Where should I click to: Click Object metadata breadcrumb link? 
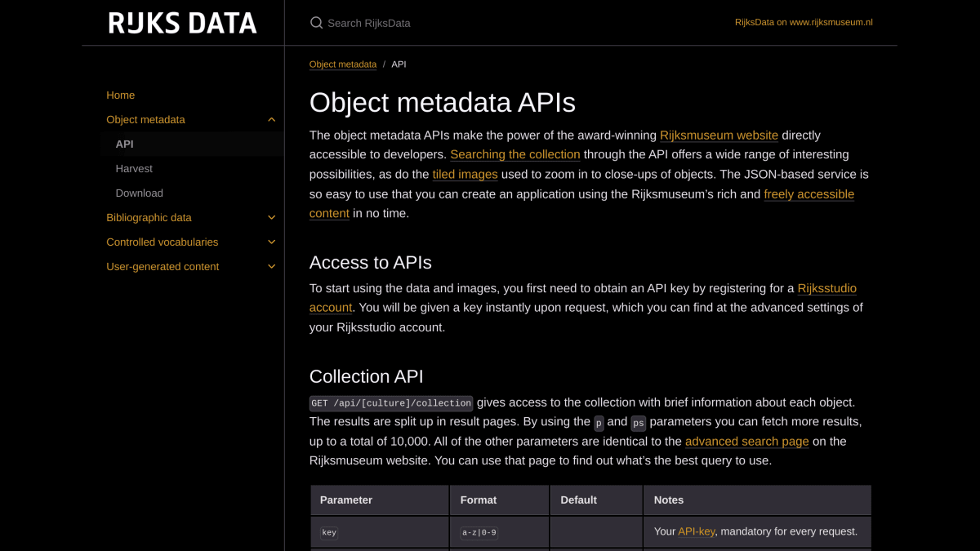343,64
